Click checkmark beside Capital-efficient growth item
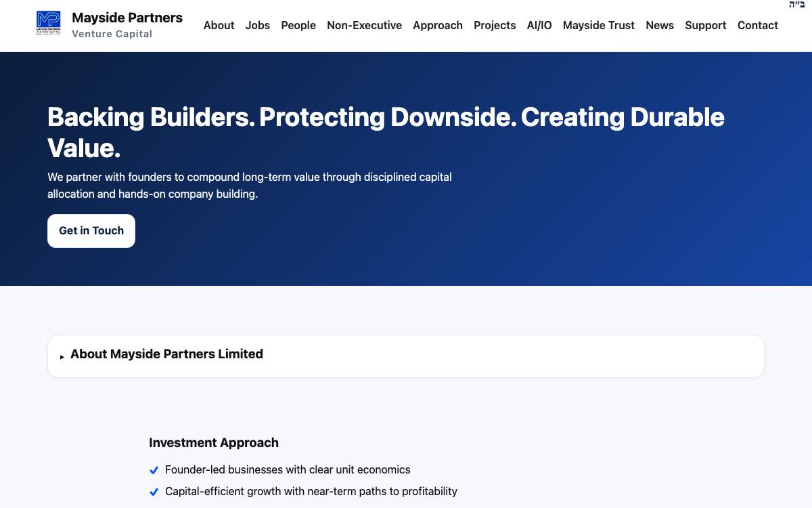Viewport: 812px width, 508px height. (x=154, y=492)
